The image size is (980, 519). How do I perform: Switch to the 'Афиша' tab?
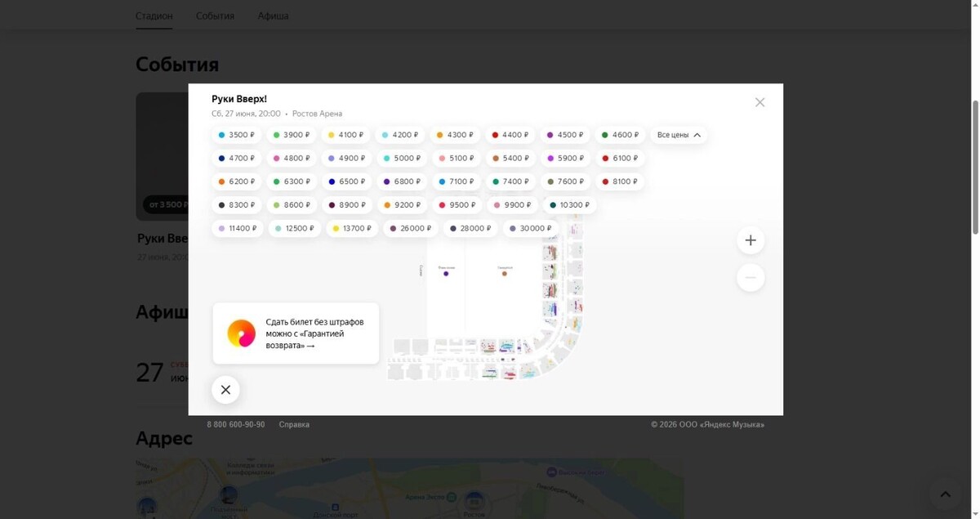point(273,16)
